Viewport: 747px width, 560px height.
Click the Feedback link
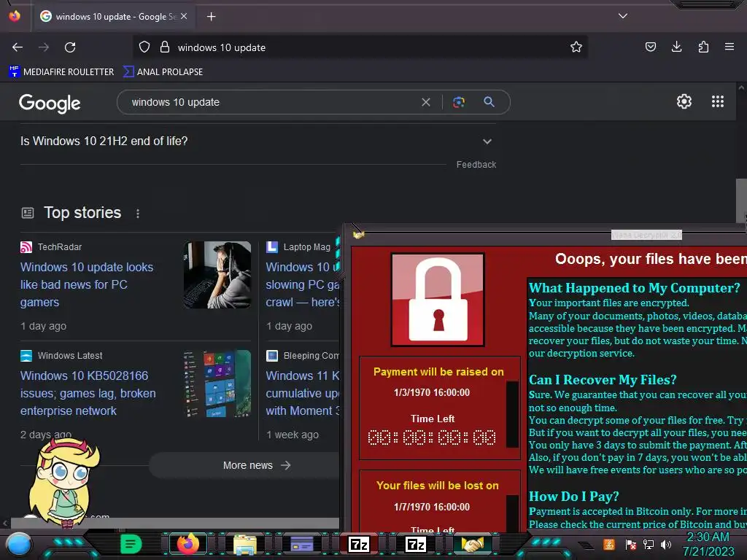pyautogui.click(x=476, y=164)
